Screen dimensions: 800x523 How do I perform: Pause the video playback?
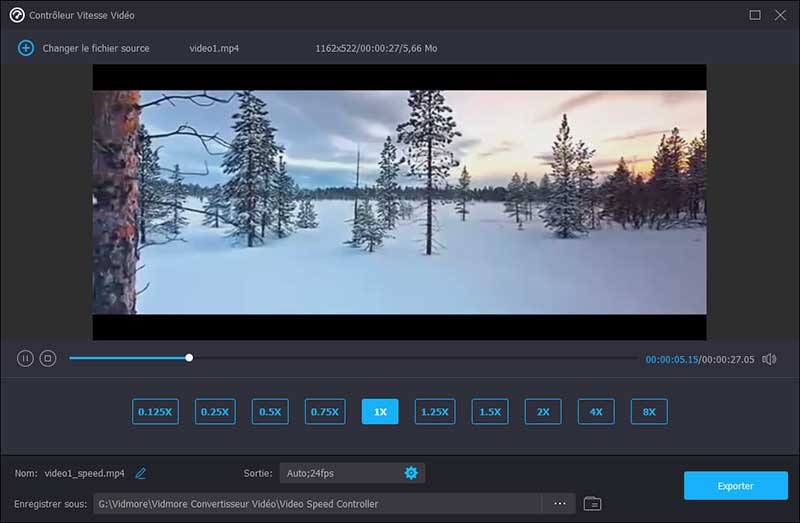click(26, 358)
